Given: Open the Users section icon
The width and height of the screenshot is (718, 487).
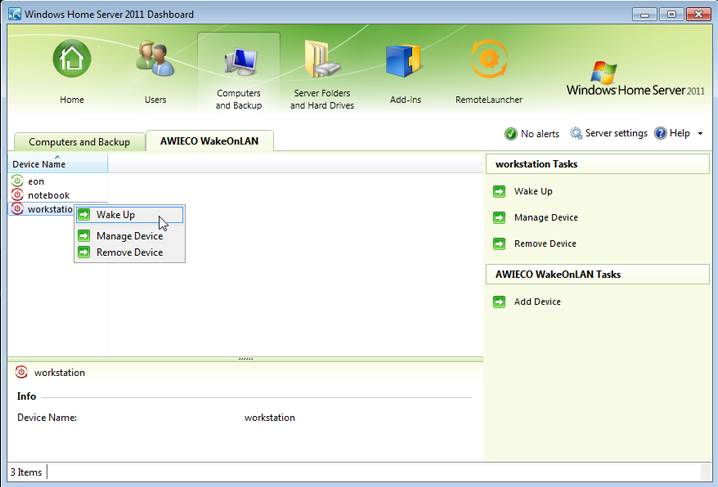Looking at the screenshot, I should [x=155, y=59].
